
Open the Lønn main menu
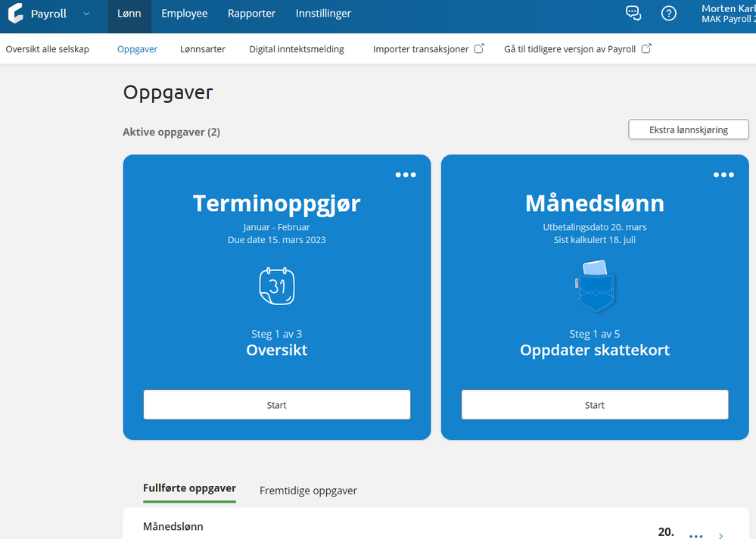point(129,14)
